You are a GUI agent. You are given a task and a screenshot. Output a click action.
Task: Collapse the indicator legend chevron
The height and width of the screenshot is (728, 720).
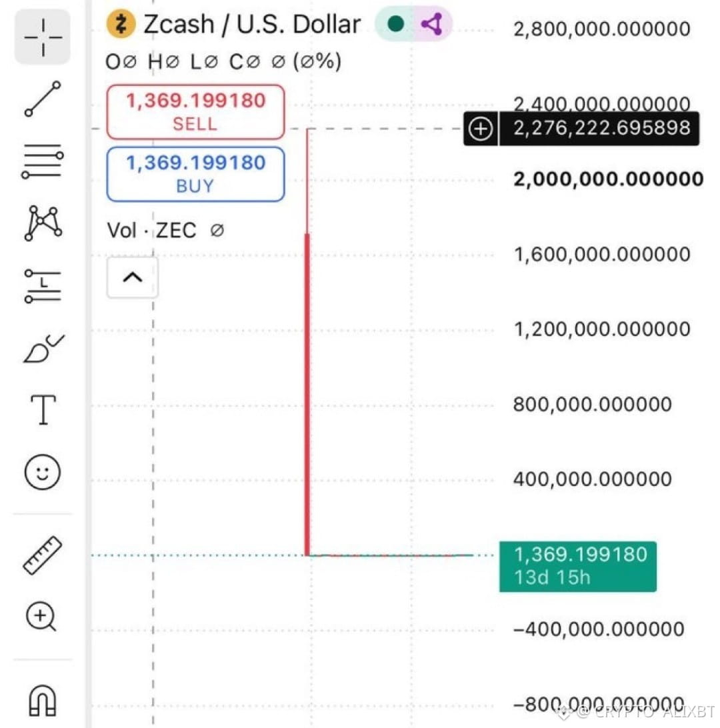[132, 277]
